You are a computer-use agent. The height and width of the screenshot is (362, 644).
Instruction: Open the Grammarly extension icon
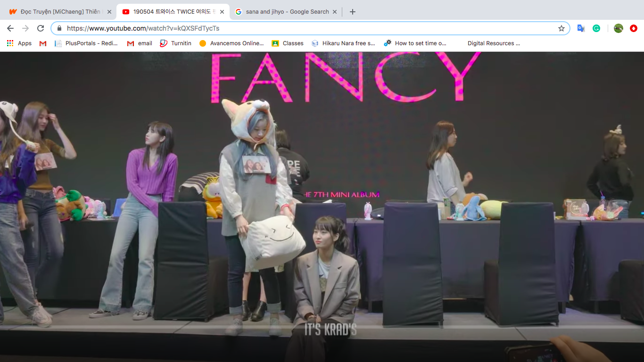[x=596, y=28]
